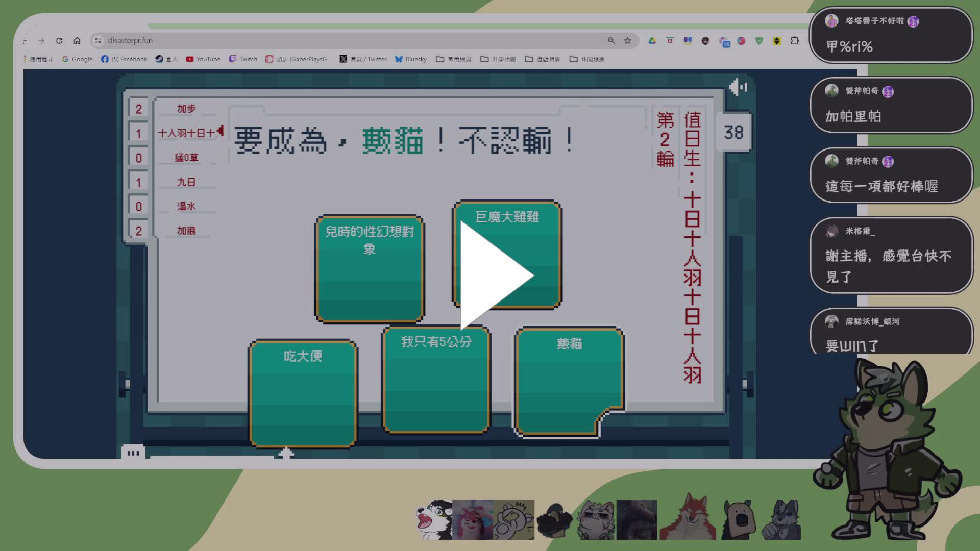Image resolution: width=980 pixels, height=551 pixels.
Task: Bookmark this page using the star icon
Action: 627,40
